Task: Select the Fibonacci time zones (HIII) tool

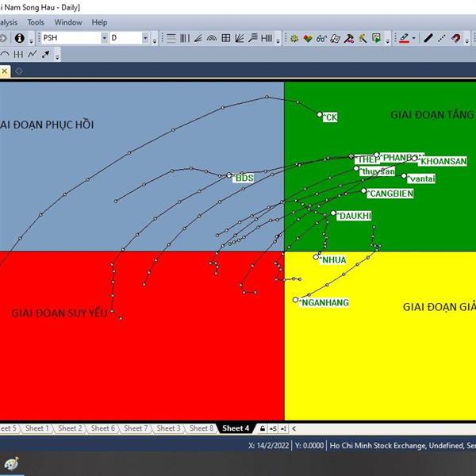Action: (x=267, y=38)
